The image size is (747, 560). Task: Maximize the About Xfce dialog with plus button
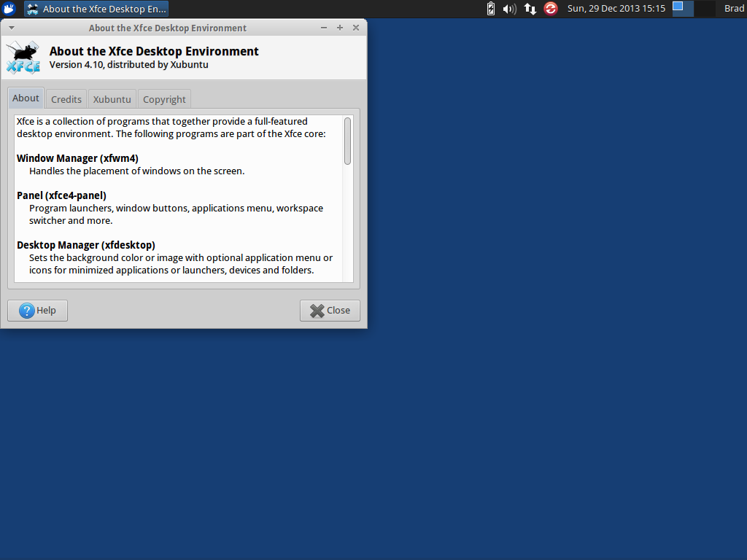tap(340, 28)
